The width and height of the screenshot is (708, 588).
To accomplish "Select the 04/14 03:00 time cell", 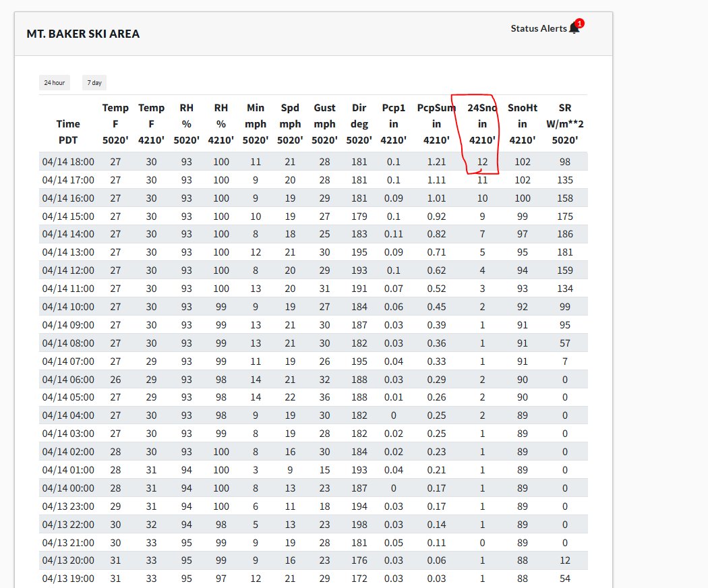I will (x=68, y=433).
